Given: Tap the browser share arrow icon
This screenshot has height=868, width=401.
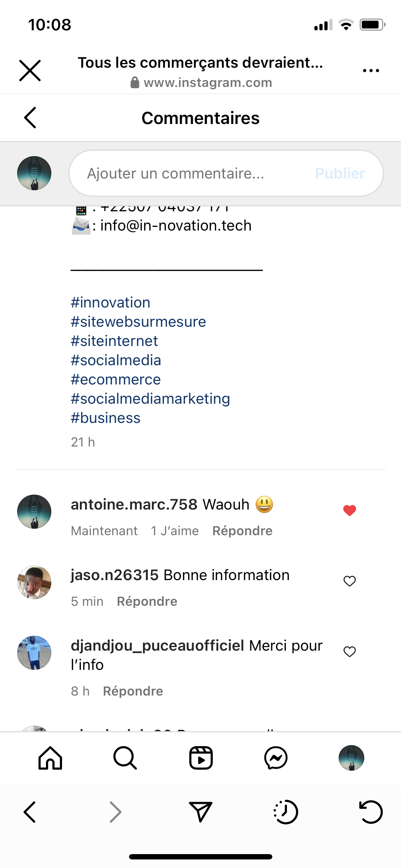Looking at the screenshot, I should (x=201, y=811).
